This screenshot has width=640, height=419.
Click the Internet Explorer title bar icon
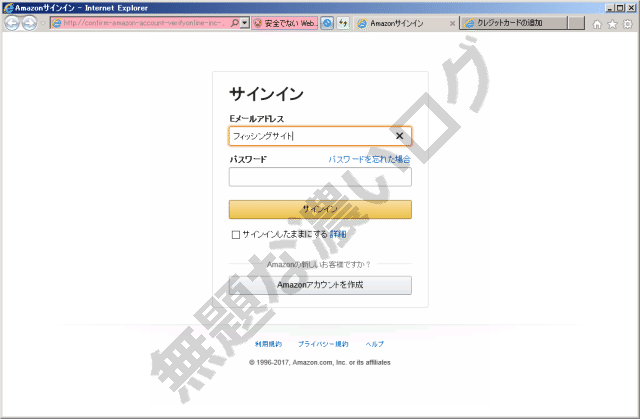[8, 8]
